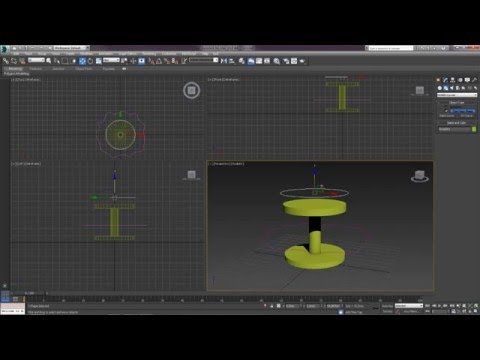Open the Rendered Frame Window

coord(294,61)
